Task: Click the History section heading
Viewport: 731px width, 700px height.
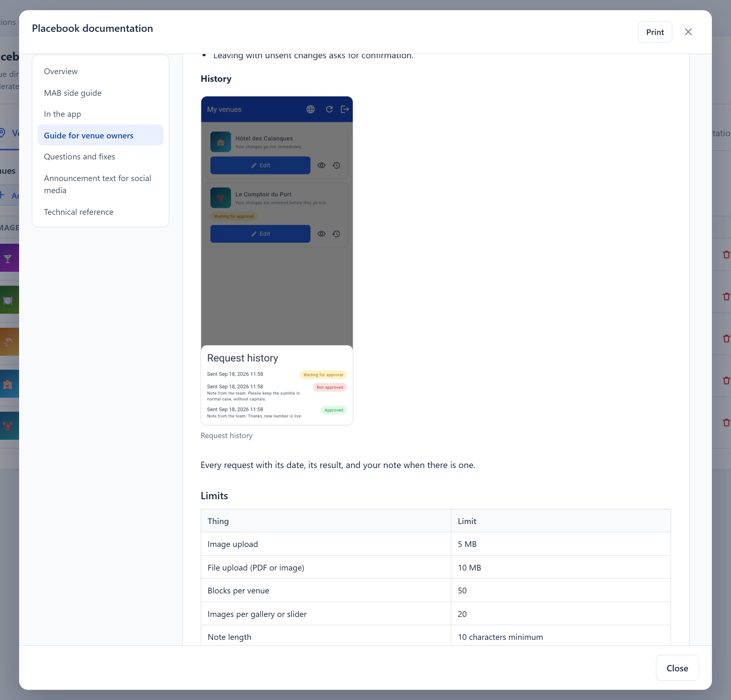Action: click(216, 79)
